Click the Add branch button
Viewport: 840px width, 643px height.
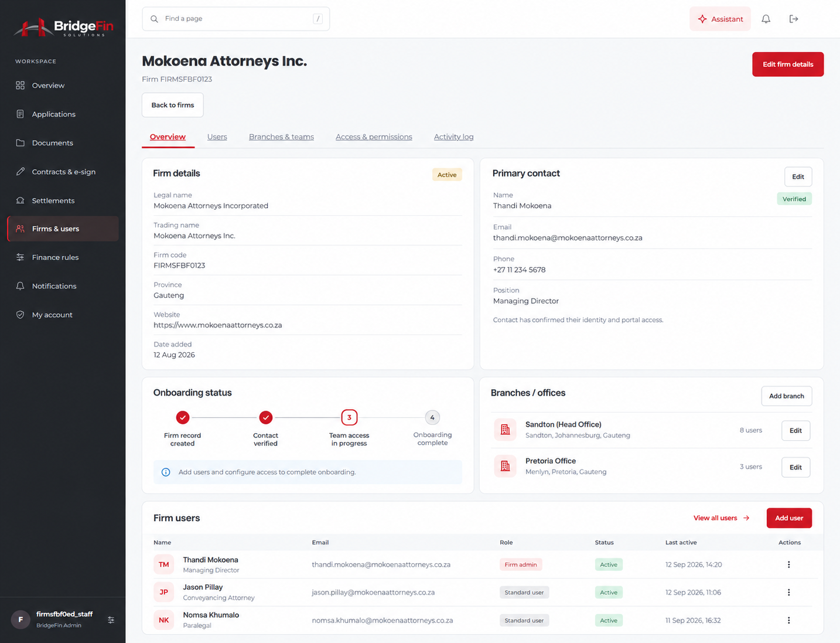tap(786, 396)
